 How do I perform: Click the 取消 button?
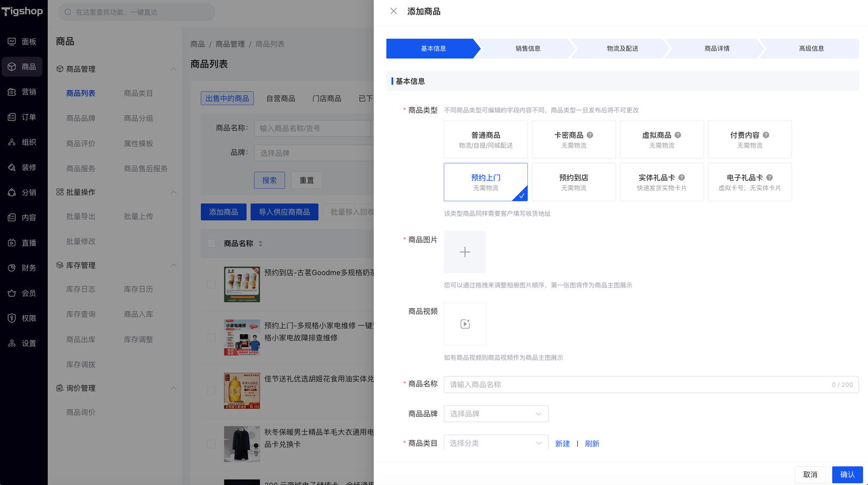point(810,475)
